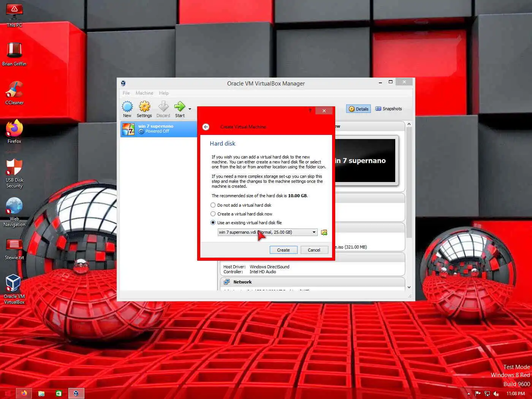Click the help question mark in wizard title bar
The height and width of the screenshot is (399, 532).
[x=310, y=111]
